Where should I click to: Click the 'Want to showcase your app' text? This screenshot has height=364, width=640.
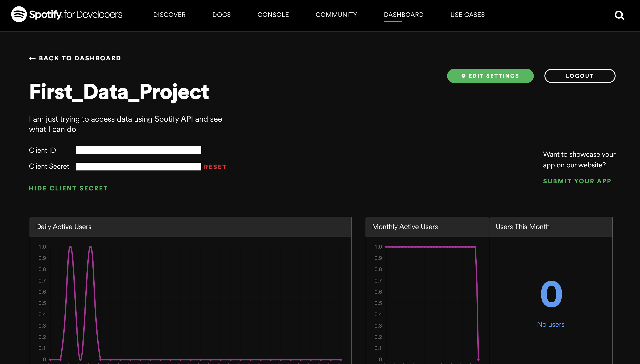579,160
